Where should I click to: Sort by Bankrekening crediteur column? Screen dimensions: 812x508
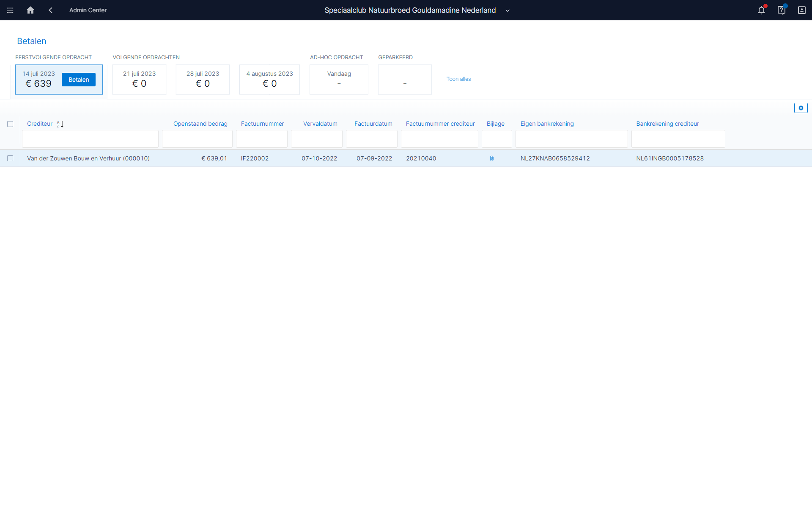click(668, 124)
